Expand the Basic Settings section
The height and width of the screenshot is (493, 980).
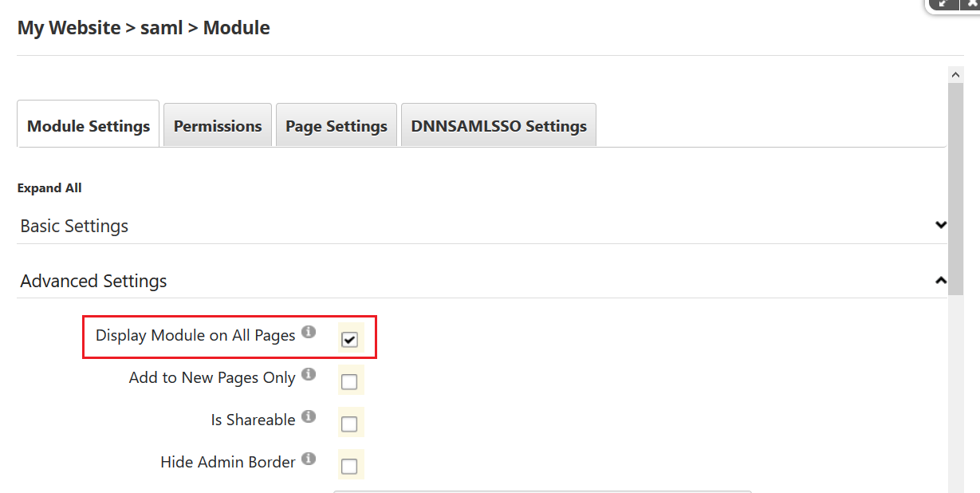click(482, 226)
